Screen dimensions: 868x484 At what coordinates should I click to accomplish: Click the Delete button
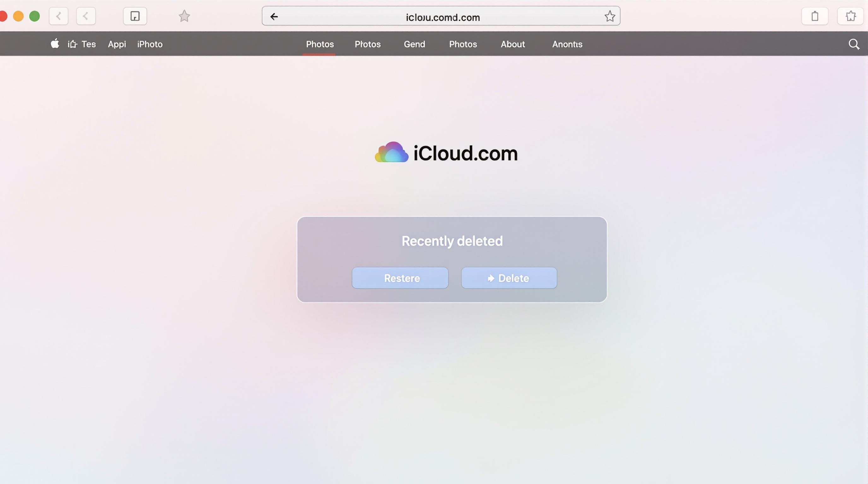pyautogui.click(x=509, y=278)
